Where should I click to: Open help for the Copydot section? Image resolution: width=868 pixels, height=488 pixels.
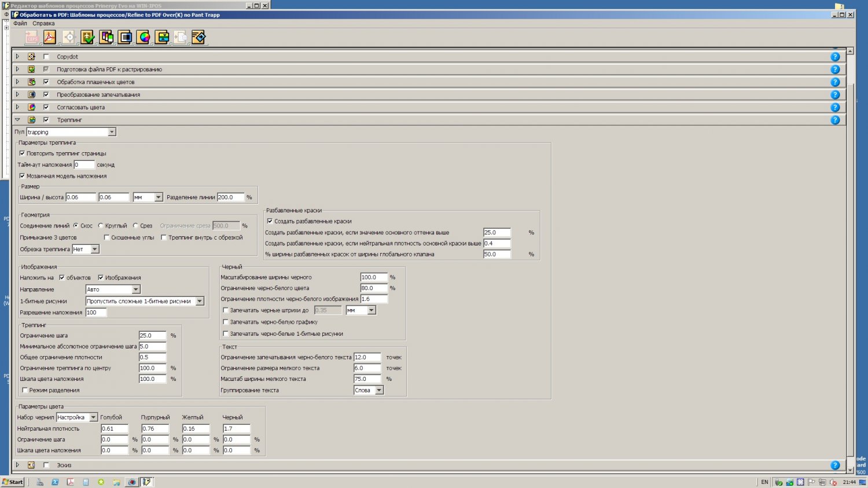pos(835,57)
